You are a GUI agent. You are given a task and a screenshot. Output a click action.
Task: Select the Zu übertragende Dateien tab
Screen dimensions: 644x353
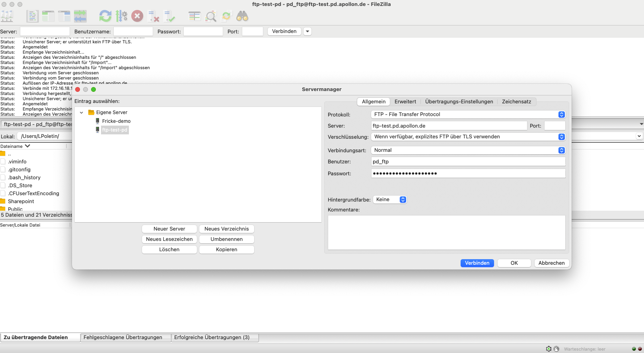(40, 337)
